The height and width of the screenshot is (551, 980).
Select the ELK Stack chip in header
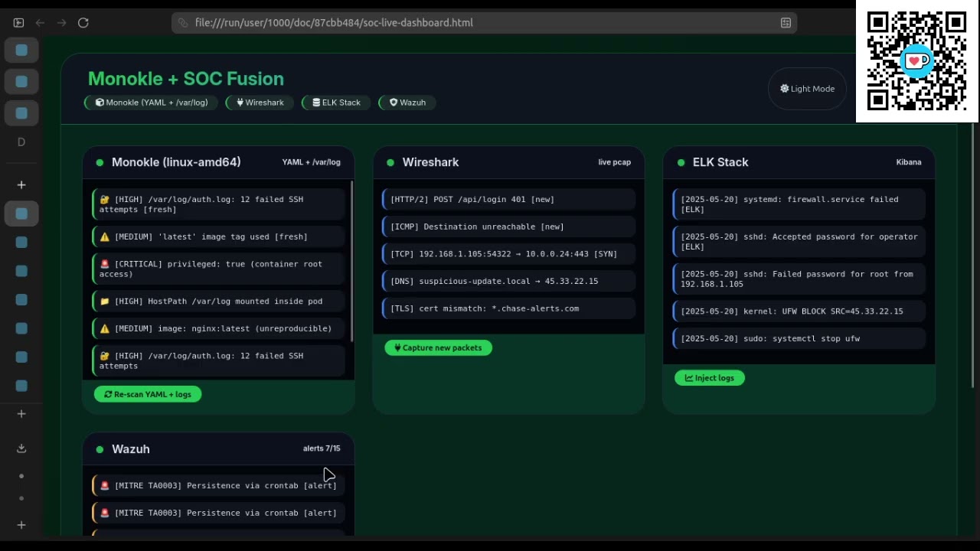click(336, 103)
